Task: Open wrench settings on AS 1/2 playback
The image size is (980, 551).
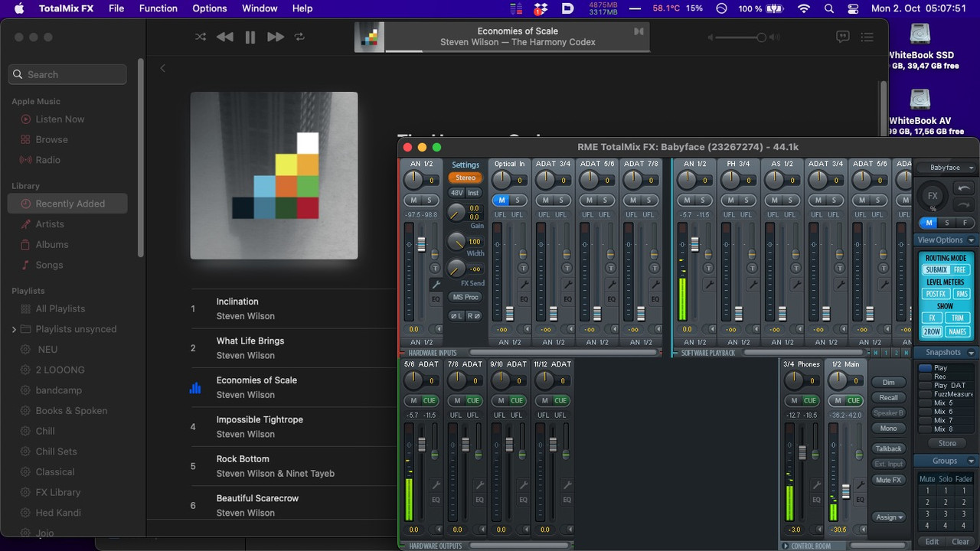Action: pyautogui.click(x=796, y=284)
